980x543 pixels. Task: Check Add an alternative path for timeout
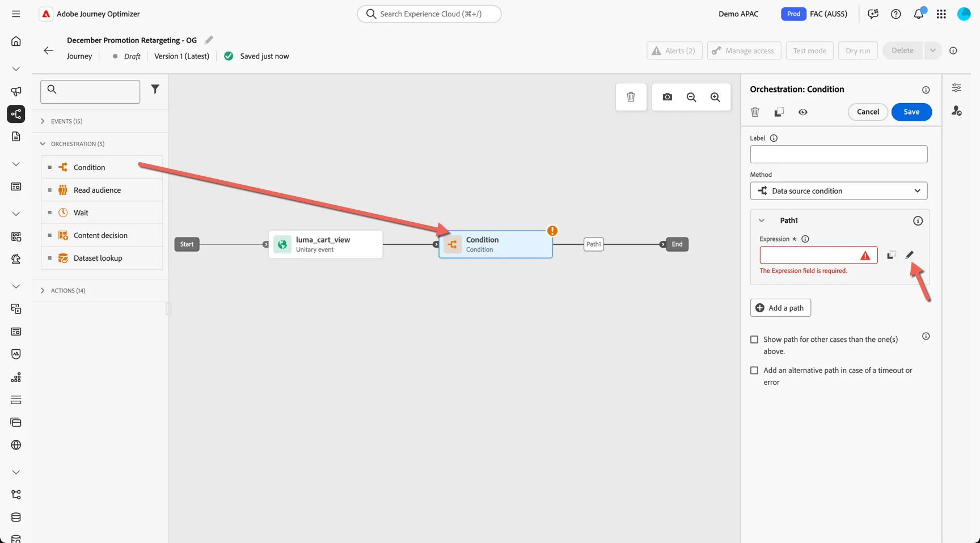(x=754, y=371)
